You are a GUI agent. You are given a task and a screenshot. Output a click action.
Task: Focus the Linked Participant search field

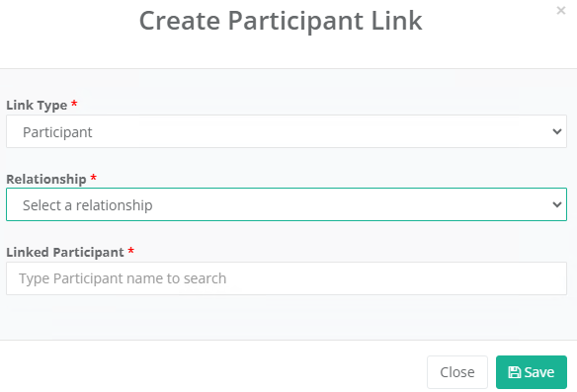287,278
